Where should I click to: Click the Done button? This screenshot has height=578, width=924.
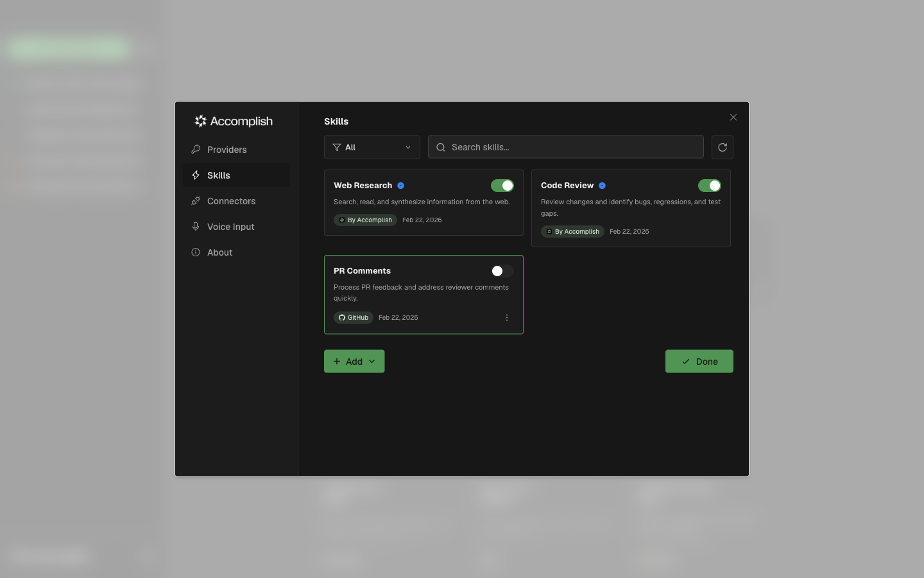point(699,361)
